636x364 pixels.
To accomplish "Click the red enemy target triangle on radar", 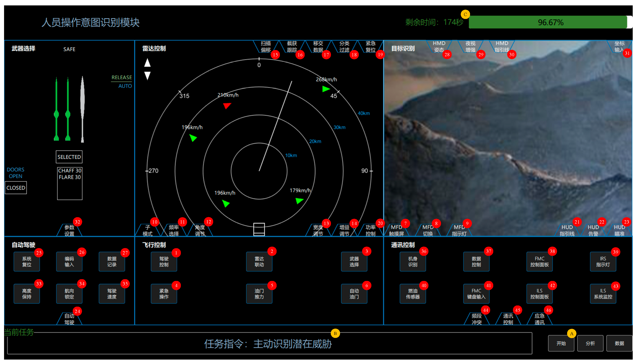I will (227, 106).
